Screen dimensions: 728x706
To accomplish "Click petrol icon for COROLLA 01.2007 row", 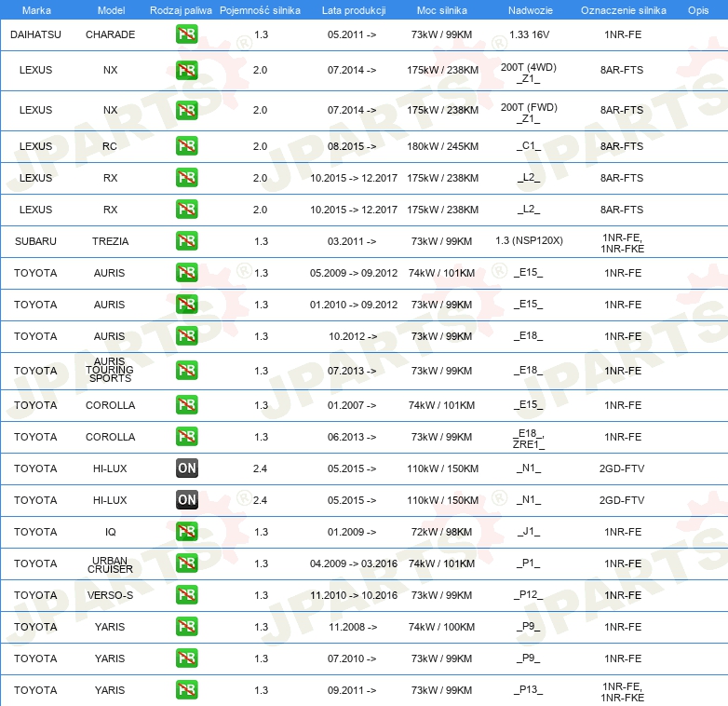I will (186, 404).
